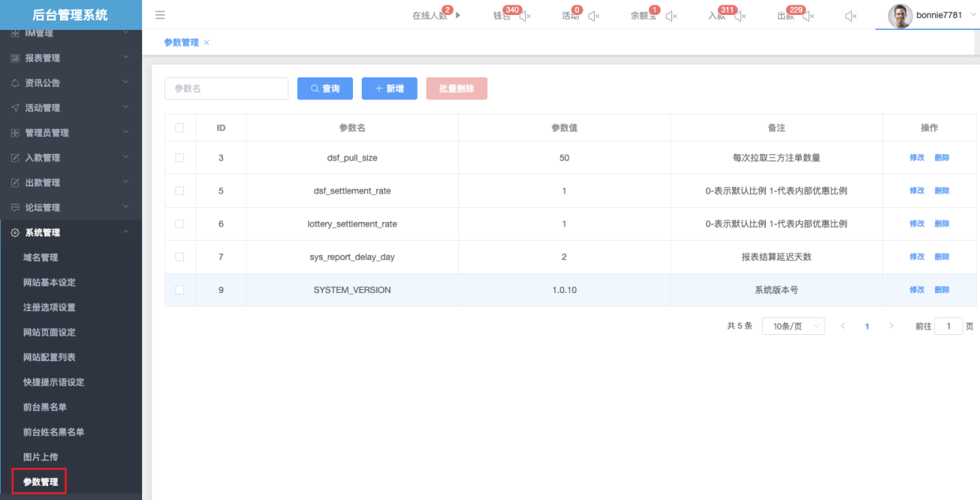Mute the 余额宝 notification speaker icon
Viewport: 980px width, 500px height.
(x=671, y=16)
